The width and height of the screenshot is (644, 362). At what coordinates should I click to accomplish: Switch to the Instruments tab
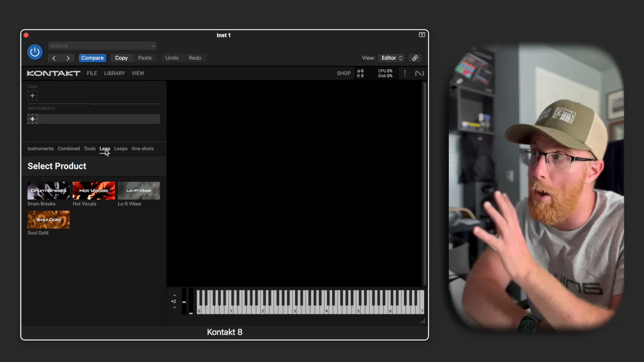41,149
